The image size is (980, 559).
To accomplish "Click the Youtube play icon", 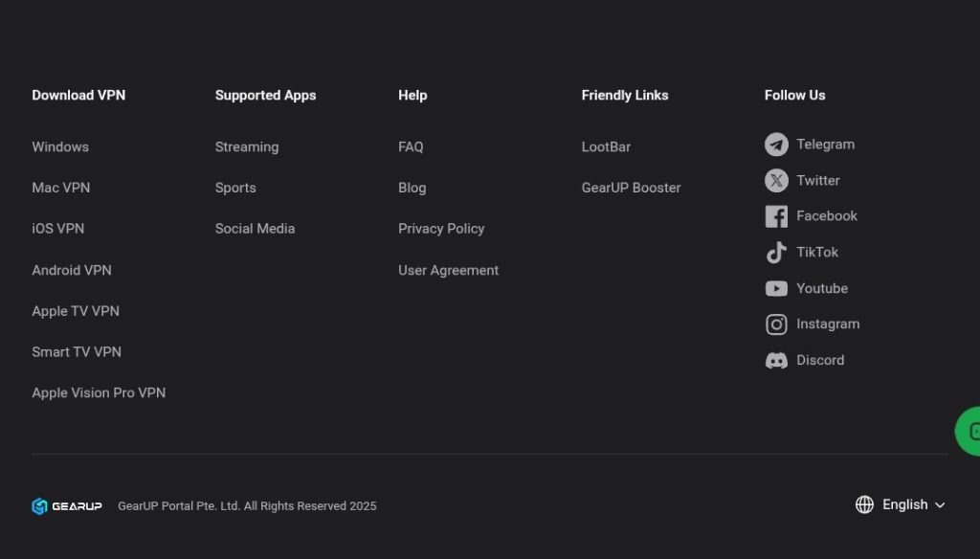I will pos(776,288).
